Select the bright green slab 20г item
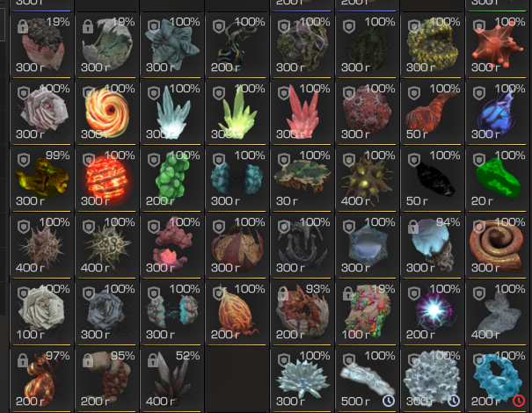 [x=498, y=178]
